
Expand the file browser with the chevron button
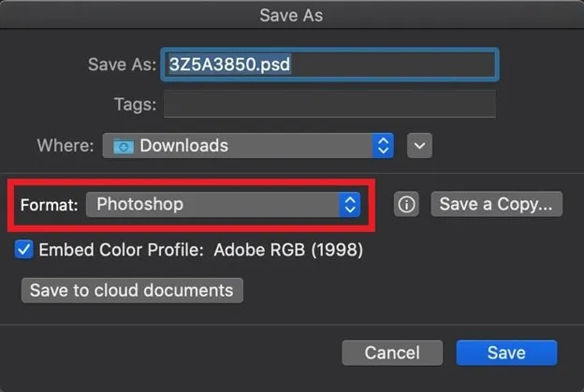tap(420, 146)
